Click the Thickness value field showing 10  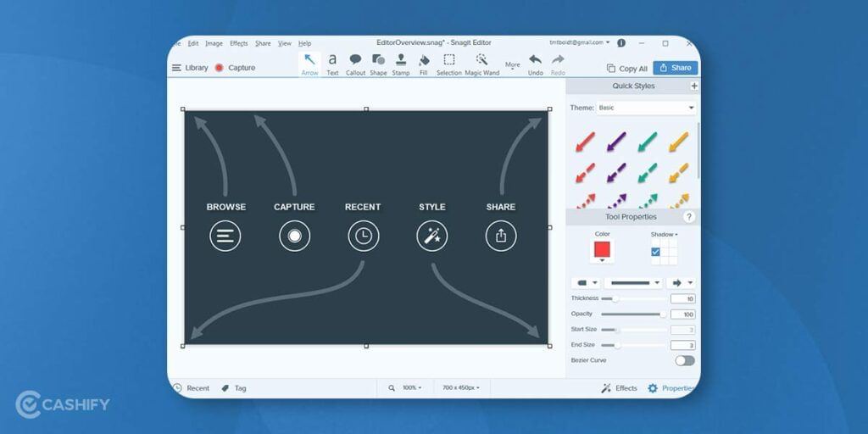(x=683, y=299)
